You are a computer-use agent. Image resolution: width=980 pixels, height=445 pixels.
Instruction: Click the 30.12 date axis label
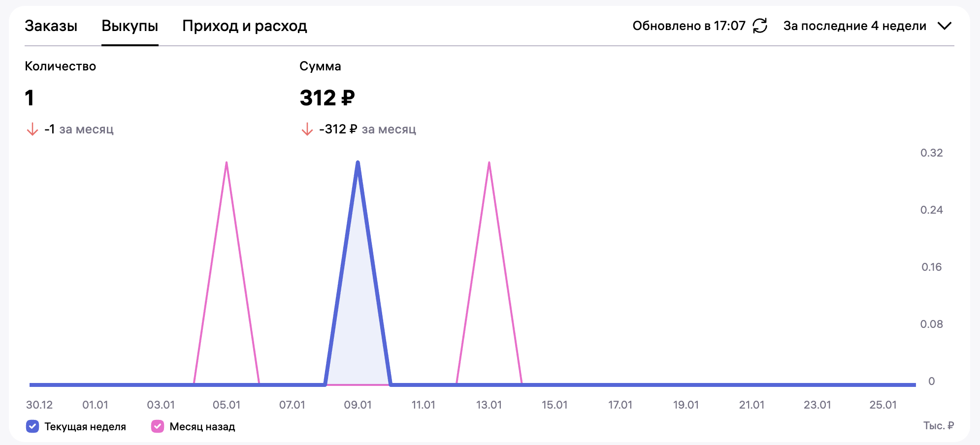pyautogui.click(x=39, y=405)
